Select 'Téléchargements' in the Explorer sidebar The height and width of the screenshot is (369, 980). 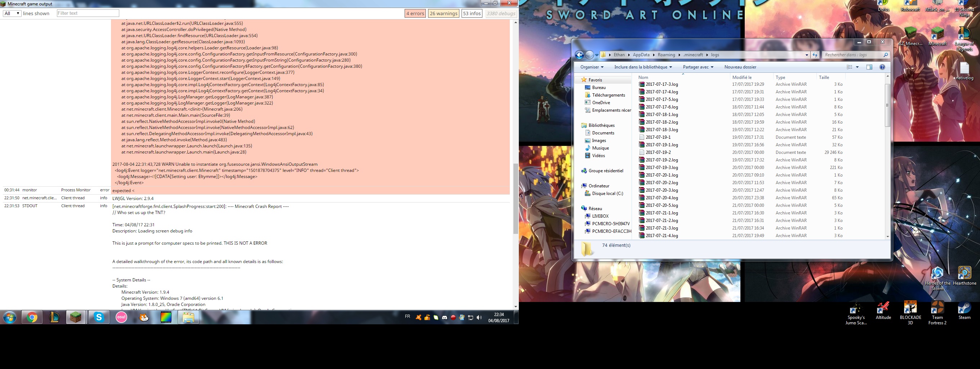[x=608, y=95]
